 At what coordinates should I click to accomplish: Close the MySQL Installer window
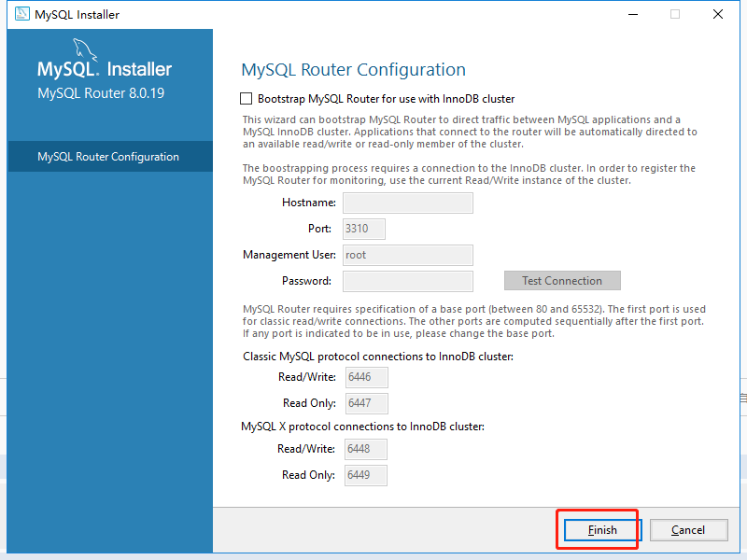[718, 14]
